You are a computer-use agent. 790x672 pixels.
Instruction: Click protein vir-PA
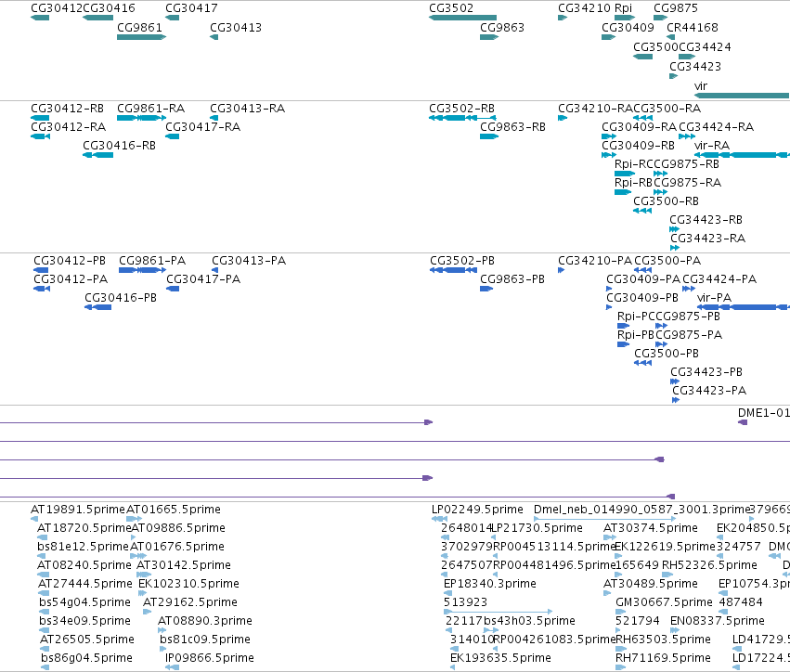tap(715, 298)
